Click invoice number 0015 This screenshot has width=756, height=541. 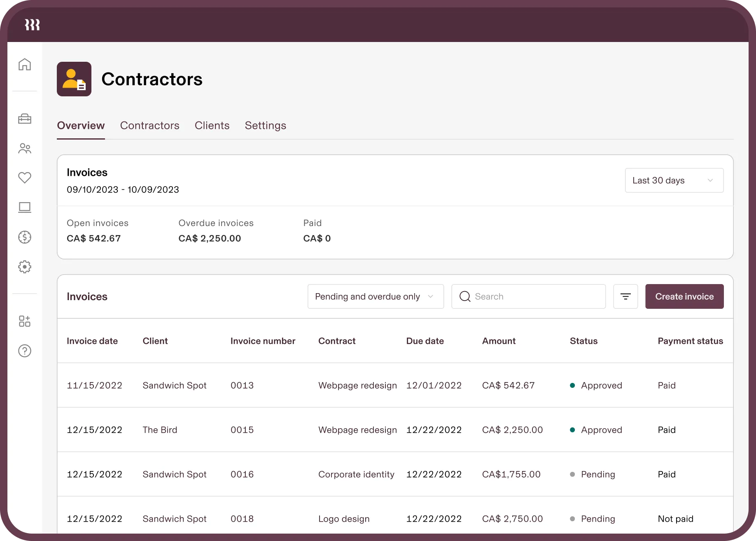pos(242,430)
